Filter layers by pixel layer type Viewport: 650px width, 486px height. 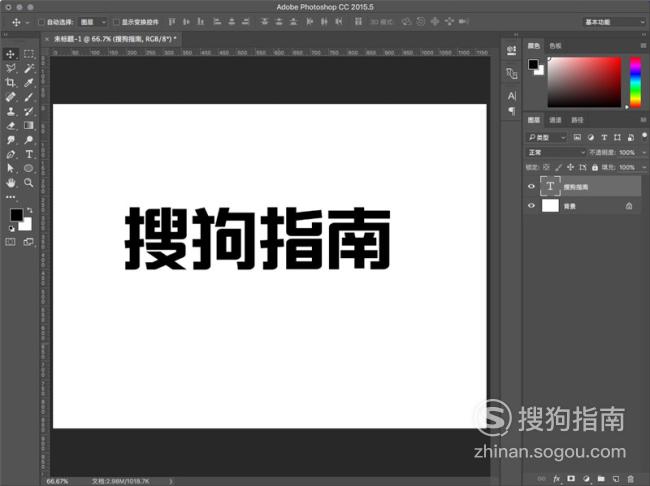pyautogui.click(x=577, y=137)
